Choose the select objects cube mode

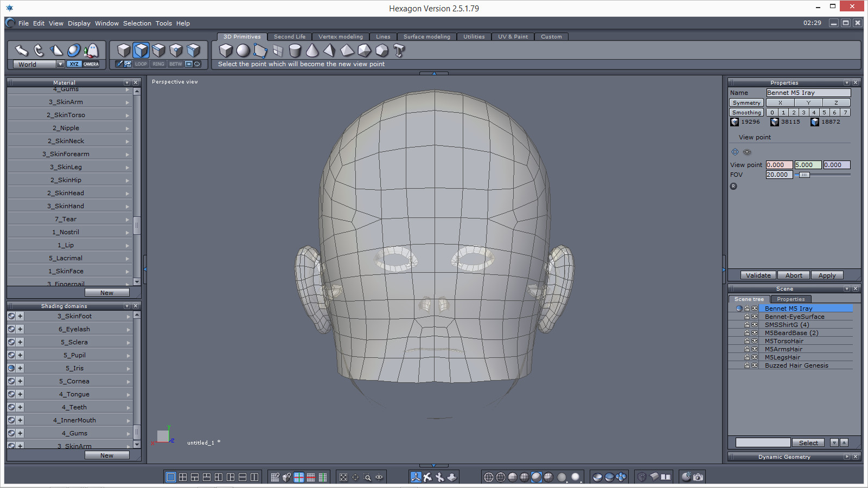click(124, 50)
